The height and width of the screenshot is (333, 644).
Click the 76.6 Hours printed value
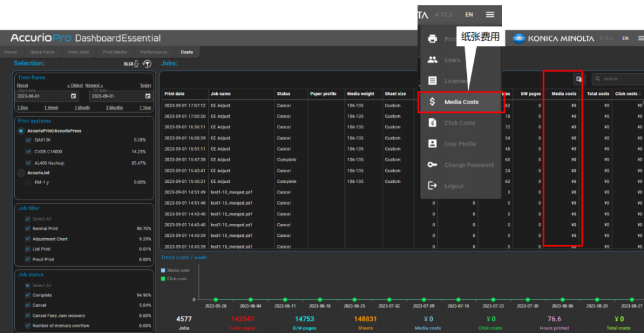point(554,319)
